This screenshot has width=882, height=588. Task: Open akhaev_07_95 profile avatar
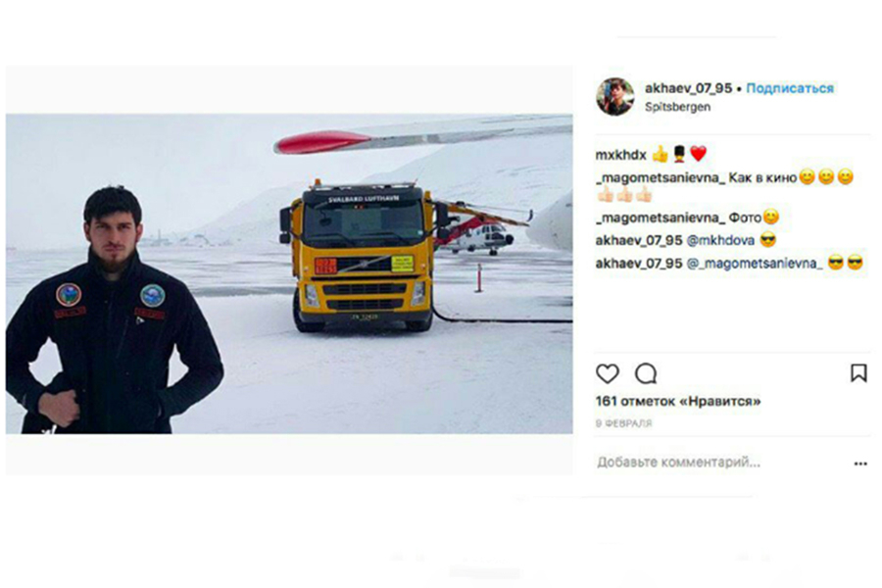(615, 97)
